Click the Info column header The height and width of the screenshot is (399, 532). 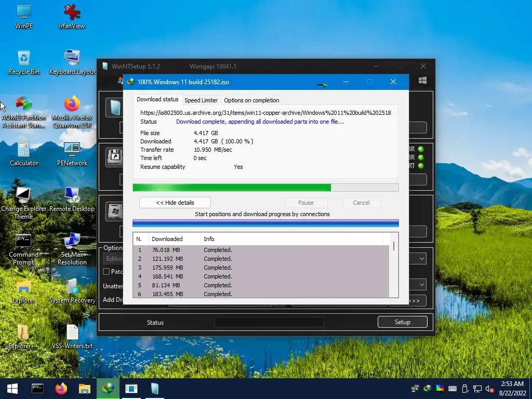click(x=292, y=239)
